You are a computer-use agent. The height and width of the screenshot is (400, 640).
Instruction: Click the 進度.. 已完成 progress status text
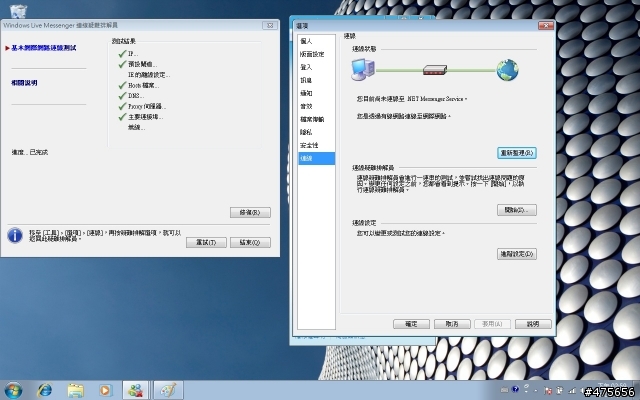29,152
